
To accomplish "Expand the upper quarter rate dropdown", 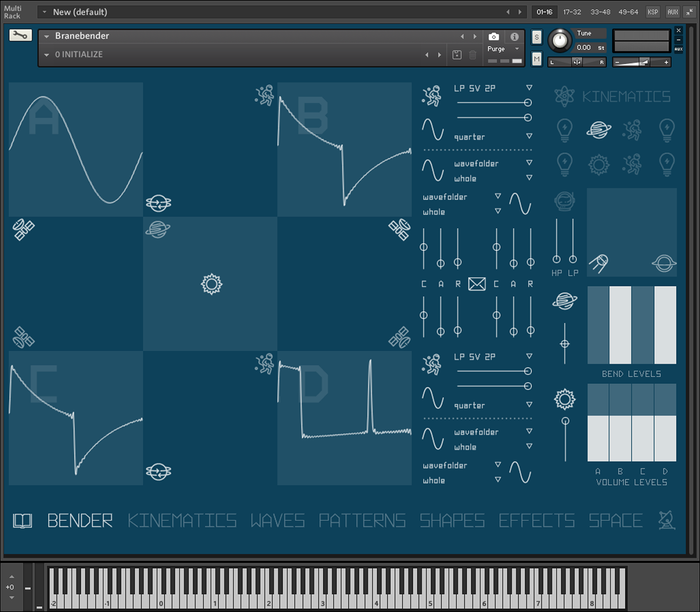I will point(529,136).
